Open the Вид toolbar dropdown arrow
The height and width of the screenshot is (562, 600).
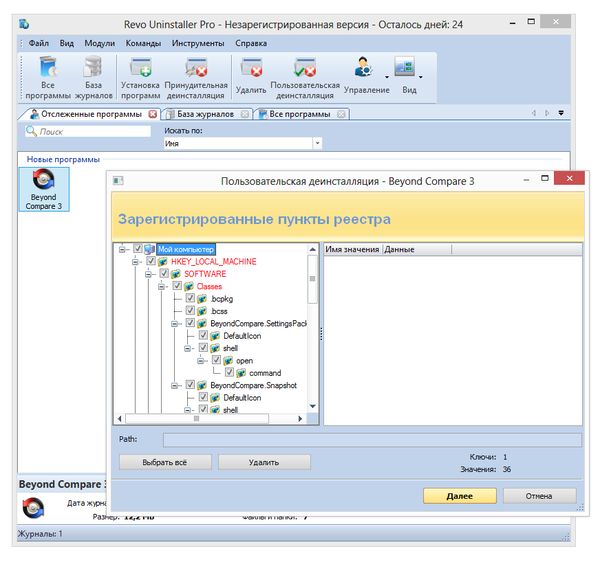[x=421, y=77]
